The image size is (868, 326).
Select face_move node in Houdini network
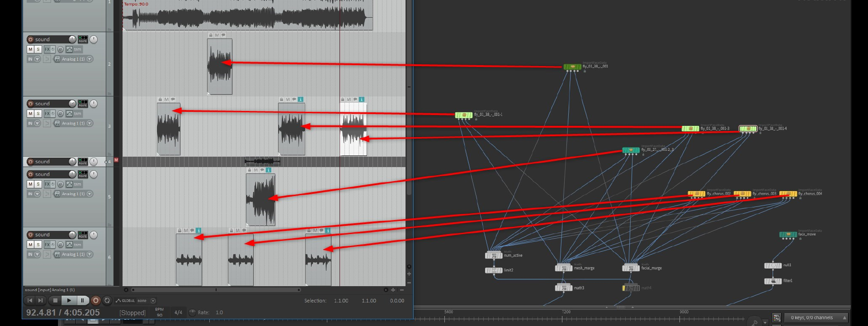click(788, 235)
